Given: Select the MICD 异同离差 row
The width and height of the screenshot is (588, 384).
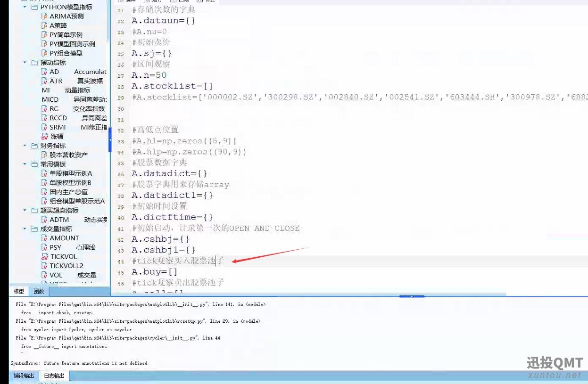Looking at the screenshot, I should [74, 99].
